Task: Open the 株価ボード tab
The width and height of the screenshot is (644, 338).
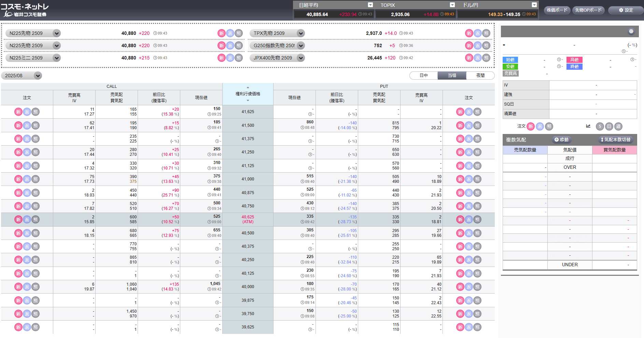Action: pyautogui.click(x=557, y=10)
